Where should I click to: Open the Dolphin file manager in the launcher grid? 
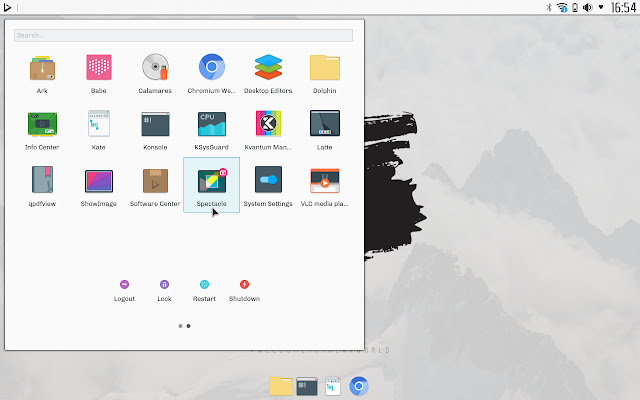(324, 73)
